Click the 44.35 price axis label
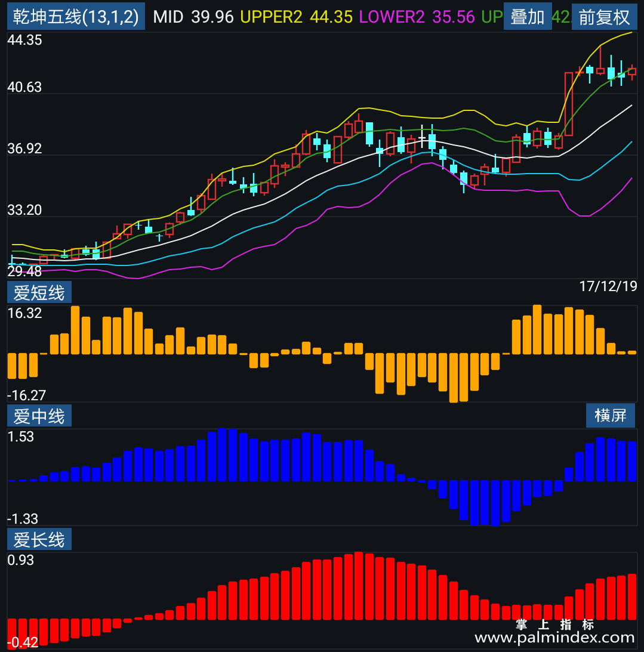This screenshot has height=652, width=644. pos(24,40)
